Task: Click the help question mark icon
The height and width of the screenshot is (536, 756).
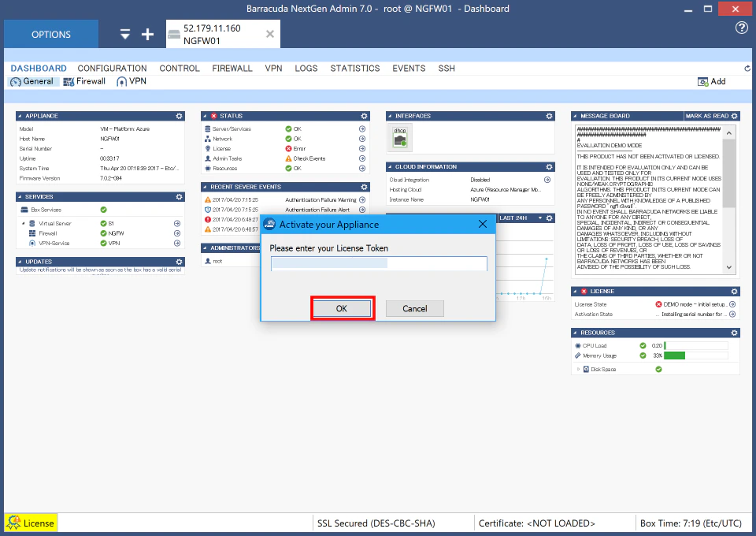Action: click(742, 28)
